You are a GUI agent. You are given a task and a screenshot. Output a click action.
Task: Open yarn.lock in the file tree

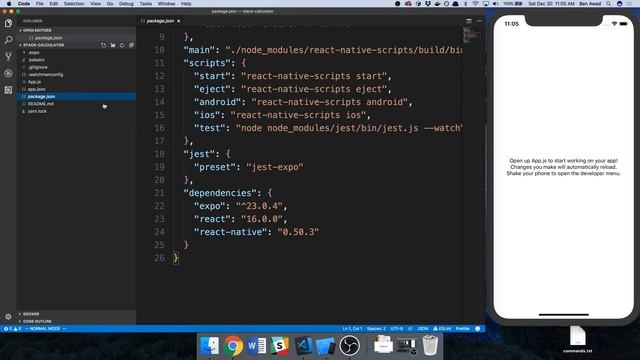pos(37,111)
